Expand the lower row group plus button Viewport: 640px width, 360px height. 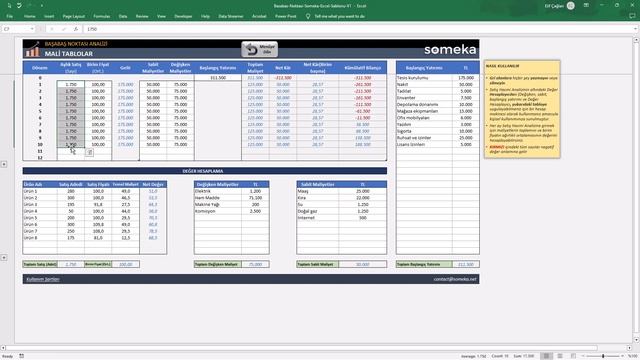click(x=4, y=258)
